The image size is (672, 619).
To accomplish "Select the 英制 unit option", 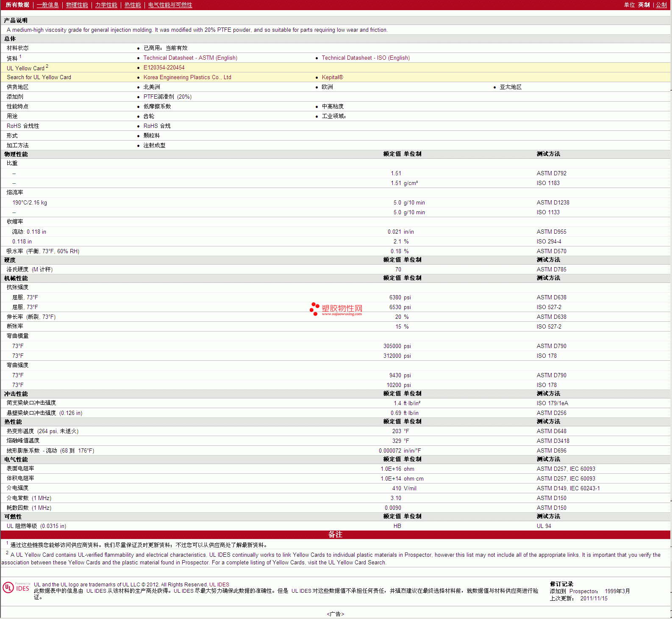I will tap(644, 5).
